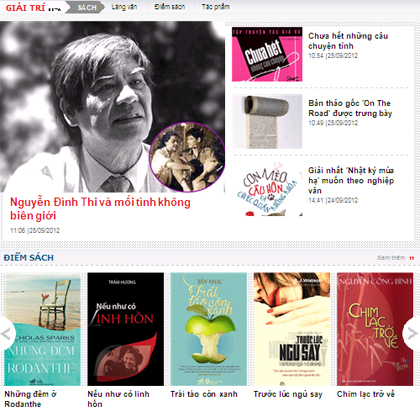
Task: Select the Sách tab
Action: coord(87,7)
